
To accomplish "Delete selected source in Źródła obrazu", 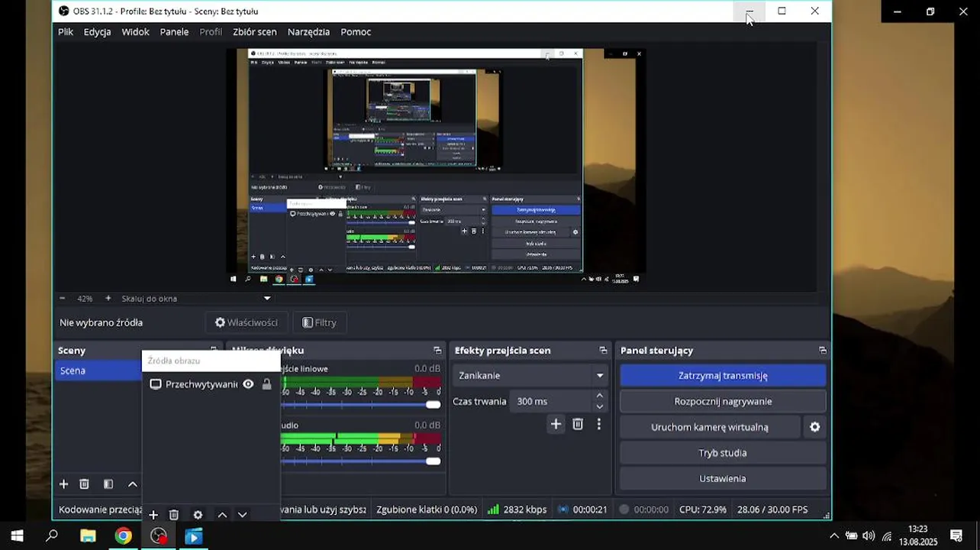I will [174, 515].
